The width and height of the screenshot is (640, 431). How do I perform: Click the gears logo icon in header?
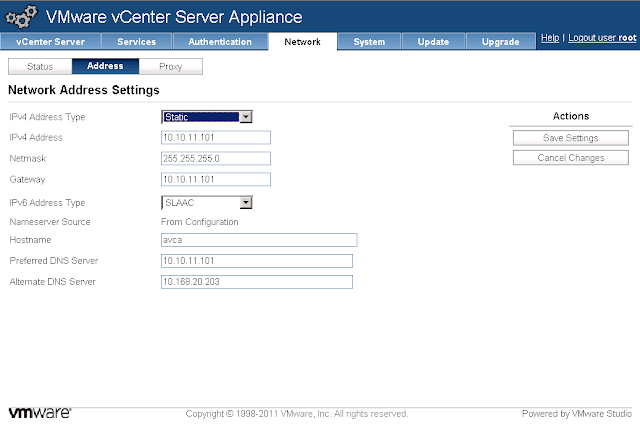[21, 17]
